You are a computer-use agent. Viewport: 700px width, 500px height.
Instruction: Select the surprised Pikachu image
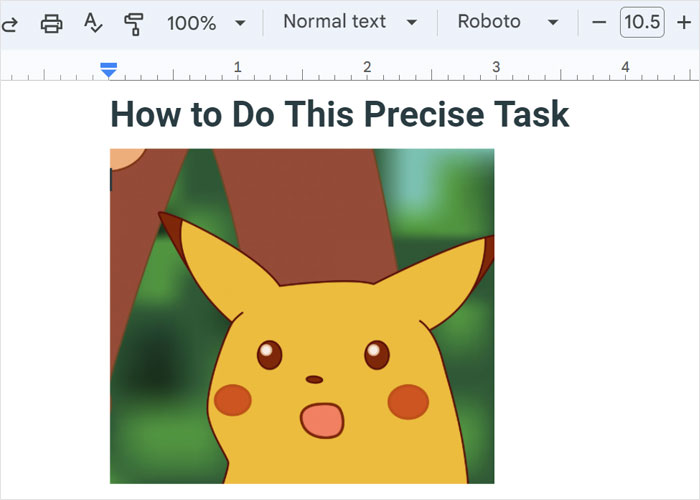302,315
